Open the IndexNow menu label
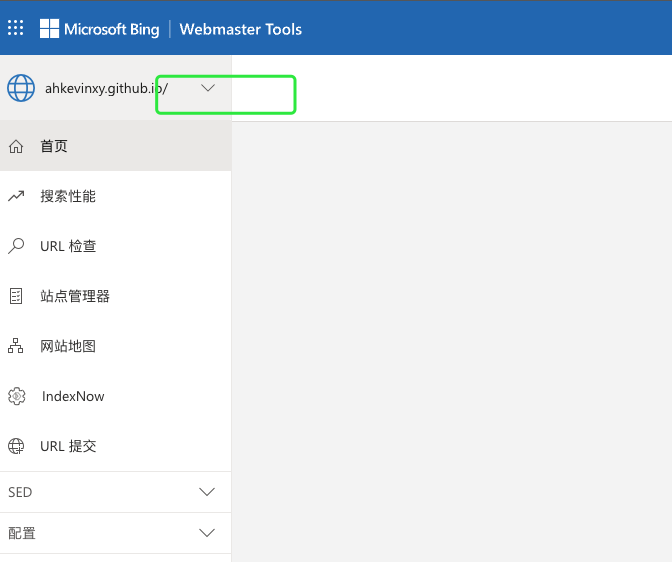 coord(73,397)
